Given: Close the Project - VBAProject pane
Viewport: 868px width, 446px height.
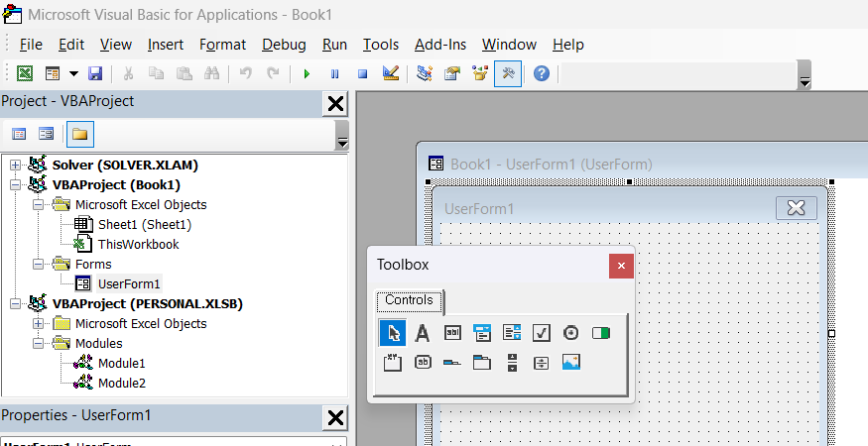Looking at the screenshot, I should click(x=335, y=103).
